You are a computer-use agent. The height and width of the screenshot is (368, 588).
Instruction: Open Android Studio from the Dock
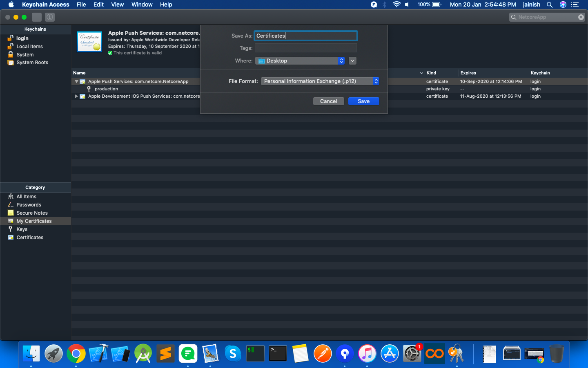click(143, 353)
